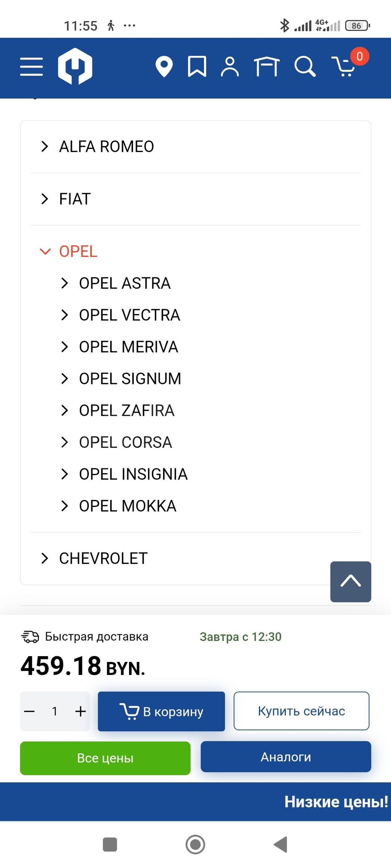This screenshot has width=391, height=868.
Task: Increase quantity with plus button
Action: pos(80,711)
